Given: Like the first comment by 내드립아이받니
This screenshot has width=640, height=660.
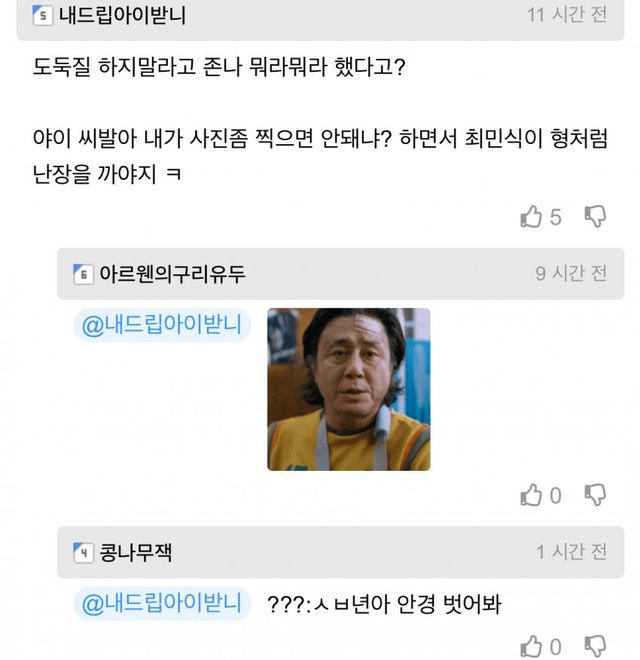Looking at the screenshot, I should pos(531,216).
